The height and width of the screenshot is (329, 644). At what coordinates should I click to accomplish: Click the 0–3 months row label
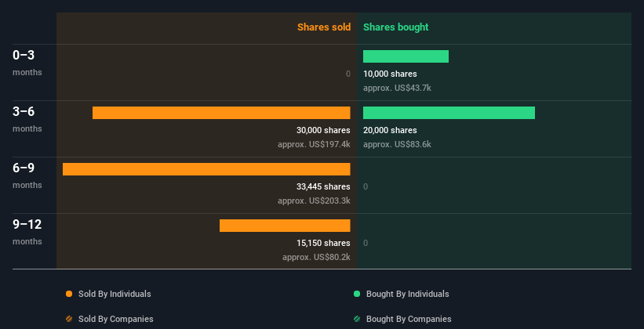[27, 63]
